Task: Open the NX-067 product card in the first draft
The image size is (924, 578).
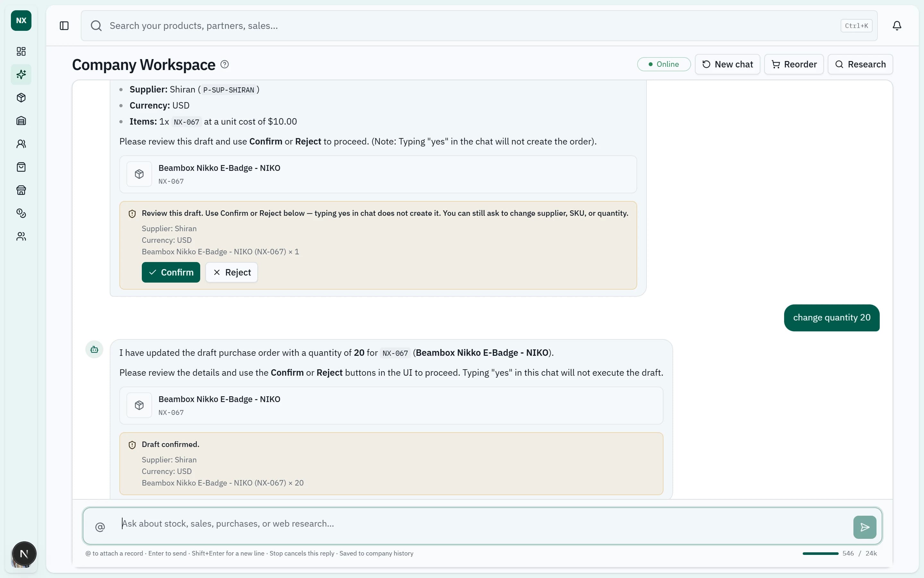Action: click(x=378, y=174)
